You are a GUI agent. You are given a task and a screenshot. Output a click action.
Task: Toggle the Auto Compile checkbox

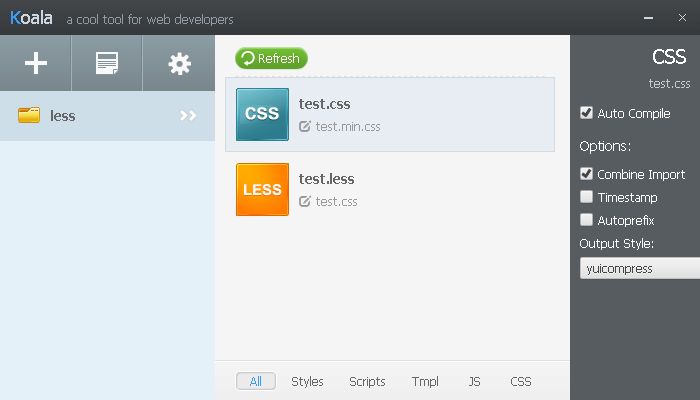(587, 112)
